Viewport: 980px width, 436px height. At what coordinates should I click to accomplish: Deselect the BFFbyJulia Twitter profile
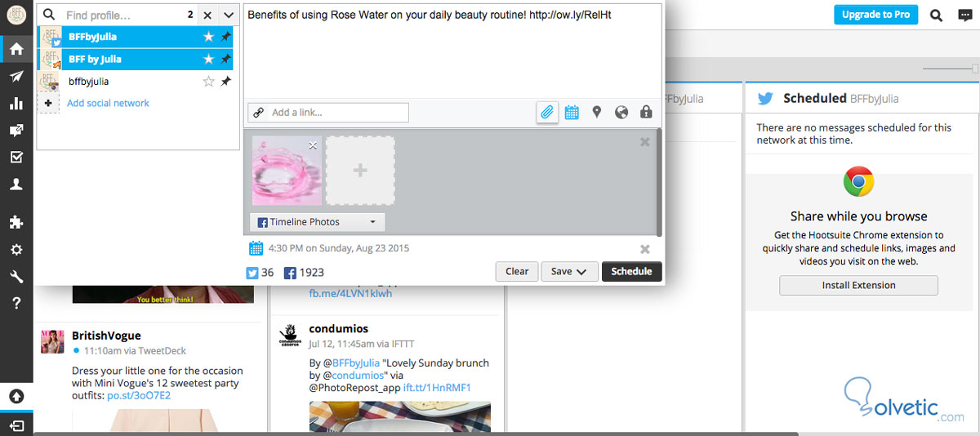(x=135, y=38)
